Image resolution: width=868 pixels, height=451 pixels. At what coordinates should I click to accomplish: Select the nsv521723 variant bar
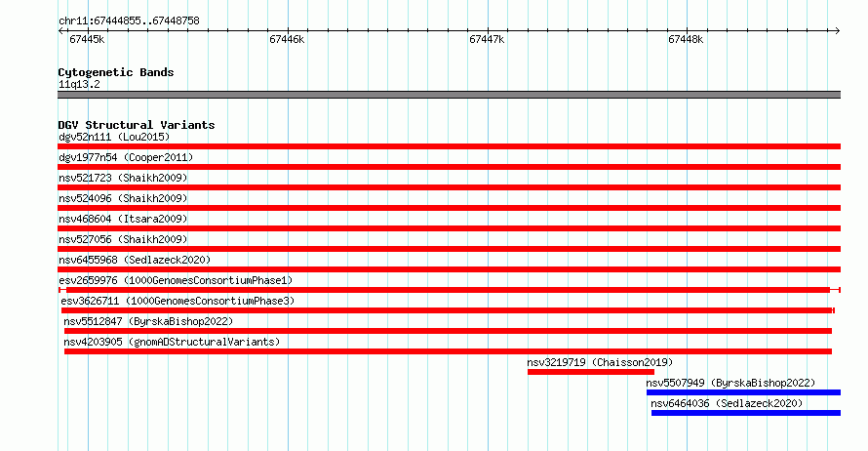[449, 187]
